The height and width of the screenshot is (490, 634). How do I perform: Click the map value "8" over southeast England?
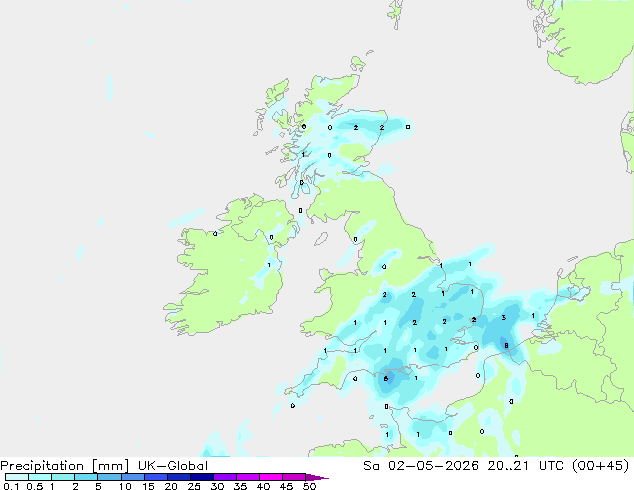pyautogui.click(x=506, y=346)
